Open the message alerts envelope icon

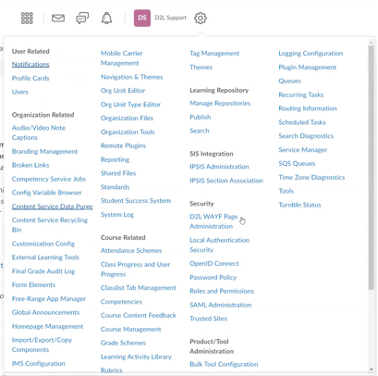pos(58,18)
